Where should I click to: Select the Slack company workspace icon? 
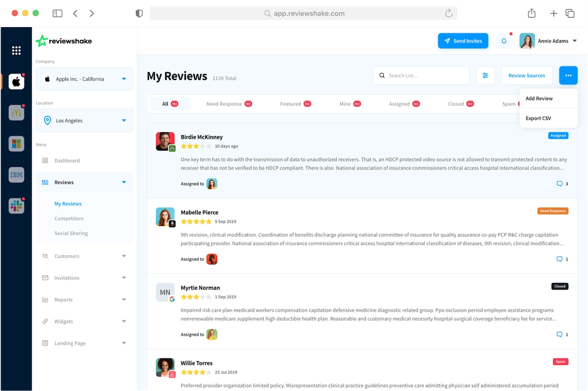[x=16, y=206]
